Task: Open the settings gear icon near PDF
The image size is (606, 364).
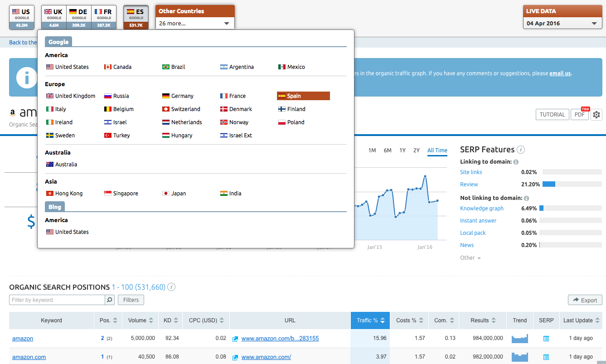Action: click(596, 115)
